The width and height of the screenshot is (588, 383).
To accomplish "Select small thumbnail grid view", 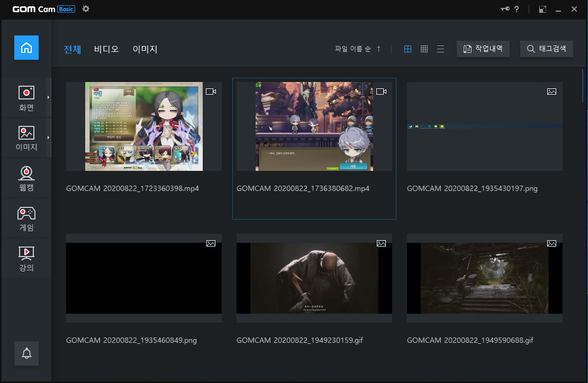I will (424, 49).
